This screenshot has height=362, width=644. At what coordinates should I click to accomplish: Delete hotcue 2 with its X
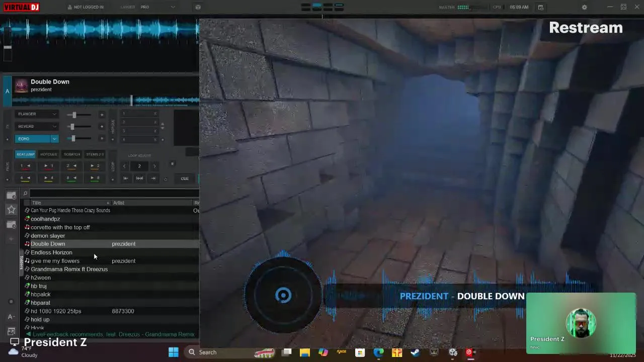[155, 122]
